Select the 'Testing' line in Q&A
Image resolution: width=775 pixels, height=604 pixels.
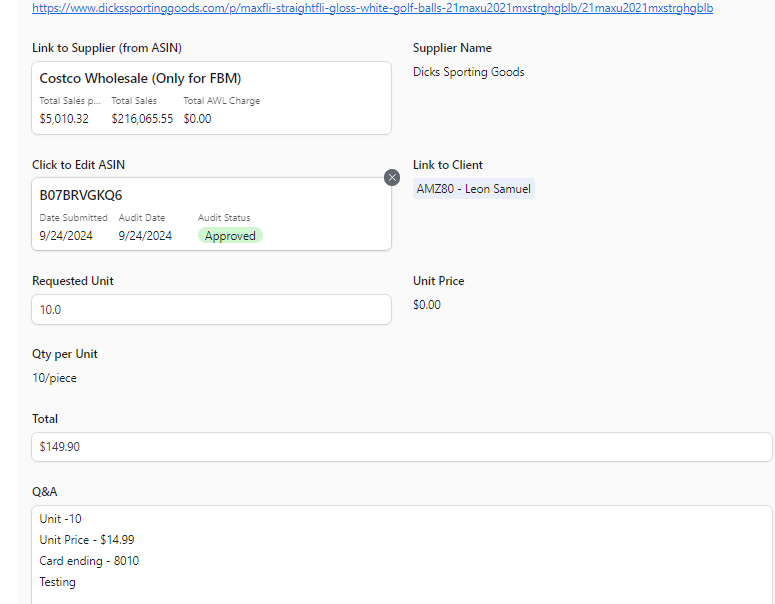[57, 582]
